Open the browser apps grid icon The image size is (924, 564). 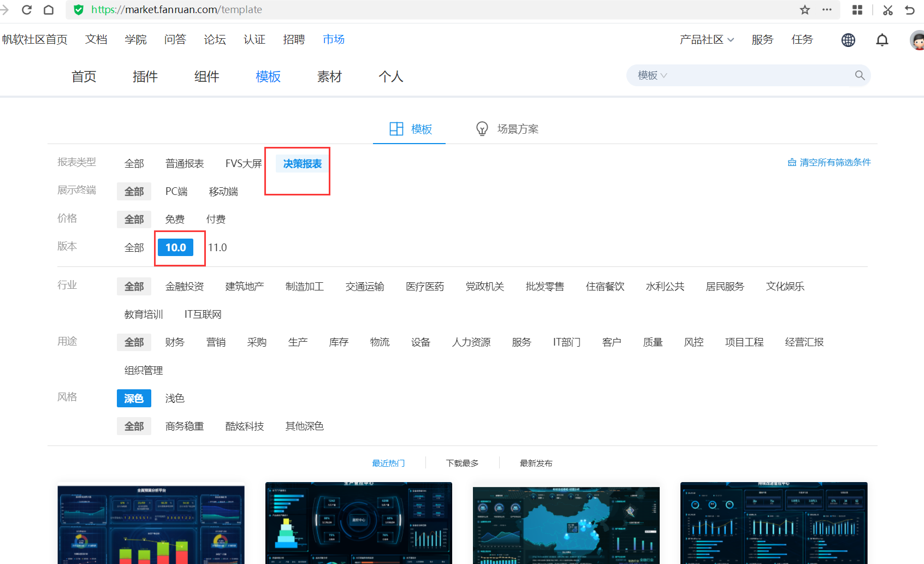click(857, 10)
